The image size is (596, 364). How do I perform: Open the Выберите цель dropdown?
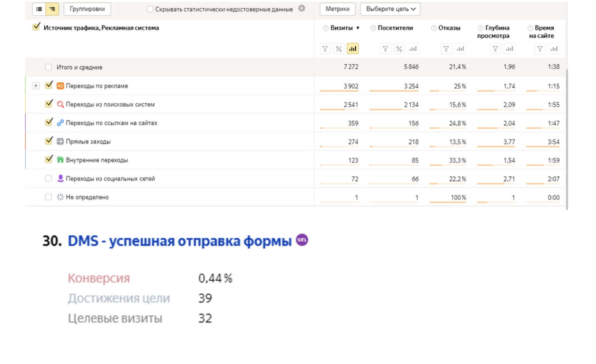[390, 9]
